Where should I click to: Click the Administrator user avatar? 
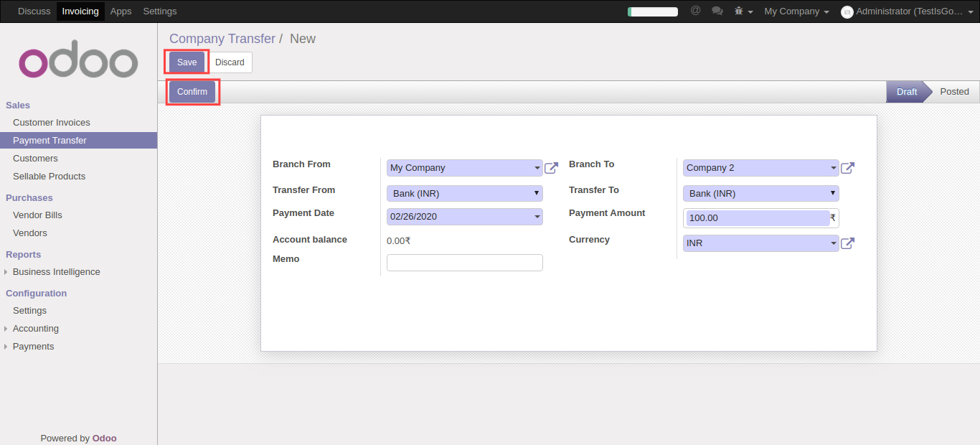click(847, 11)
